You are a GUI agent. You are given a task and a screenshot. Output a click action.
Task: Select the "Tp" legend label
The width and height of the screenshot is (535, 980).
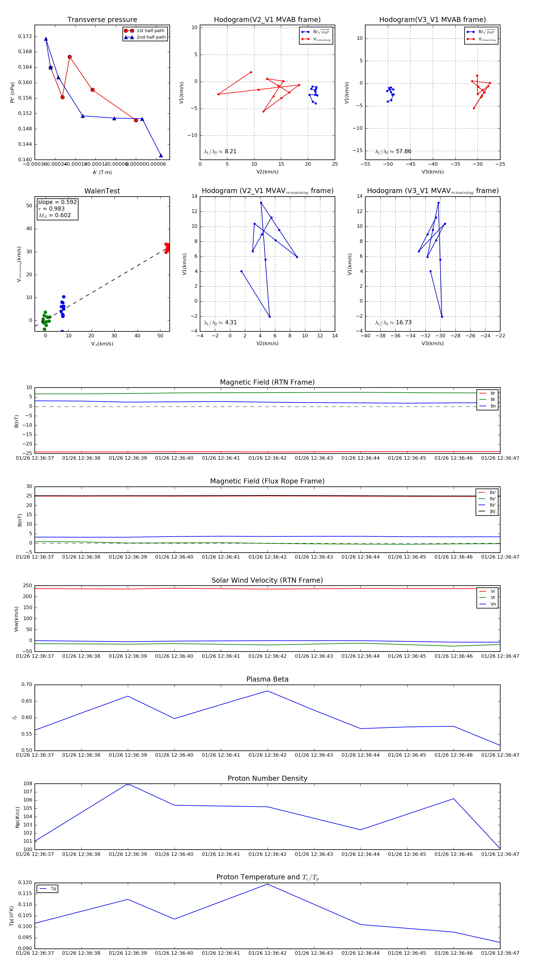[x=53, y=889]
